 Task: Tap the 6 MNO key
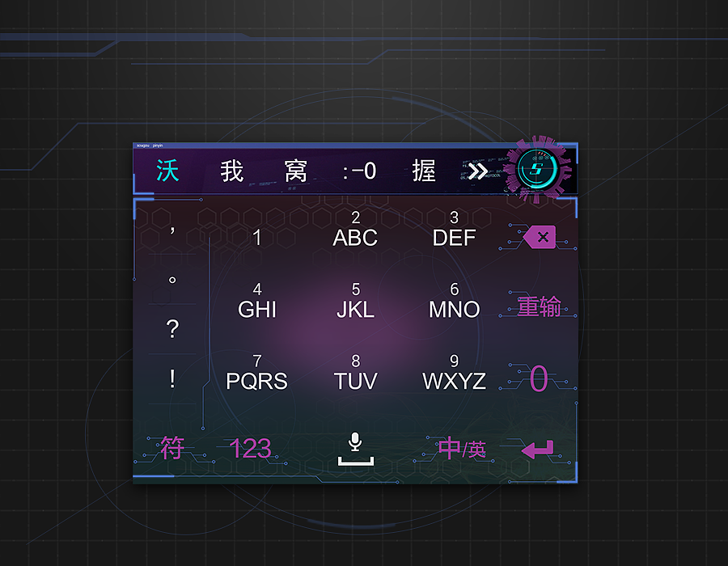pyautogui.click(x=454, y=301)
